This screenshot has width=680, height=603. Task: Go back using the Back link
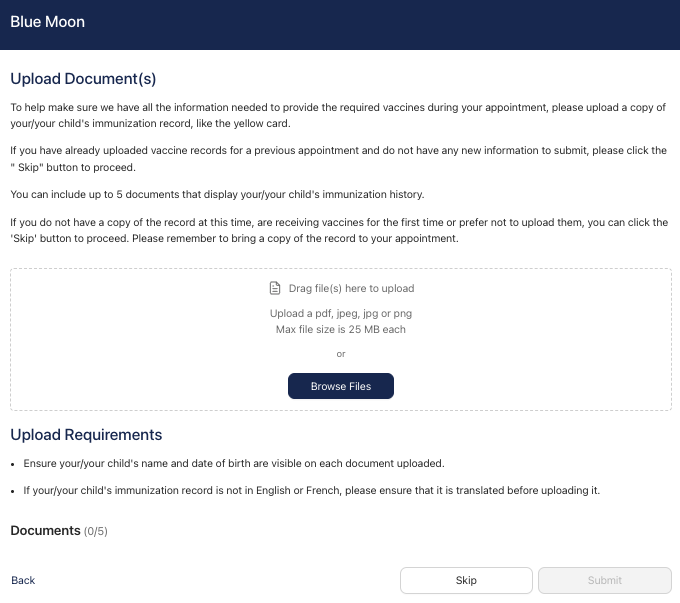[x=23, y=580]
